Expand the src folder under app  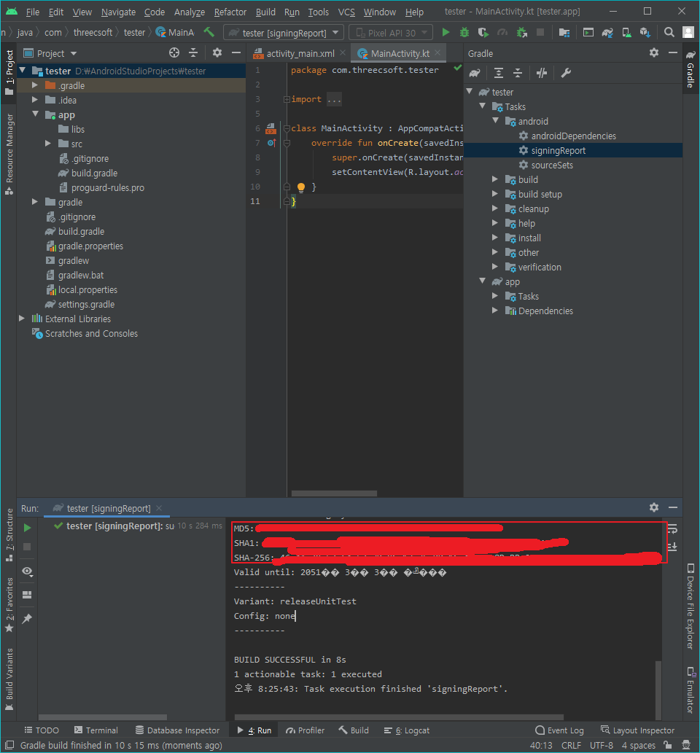47,143
